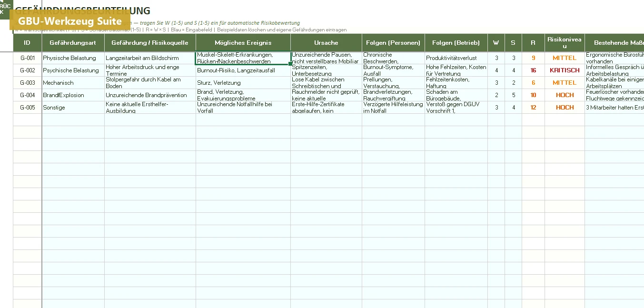Select the Lose Kabel zwischen Schreibtischen cell

[x=326, y=83]
